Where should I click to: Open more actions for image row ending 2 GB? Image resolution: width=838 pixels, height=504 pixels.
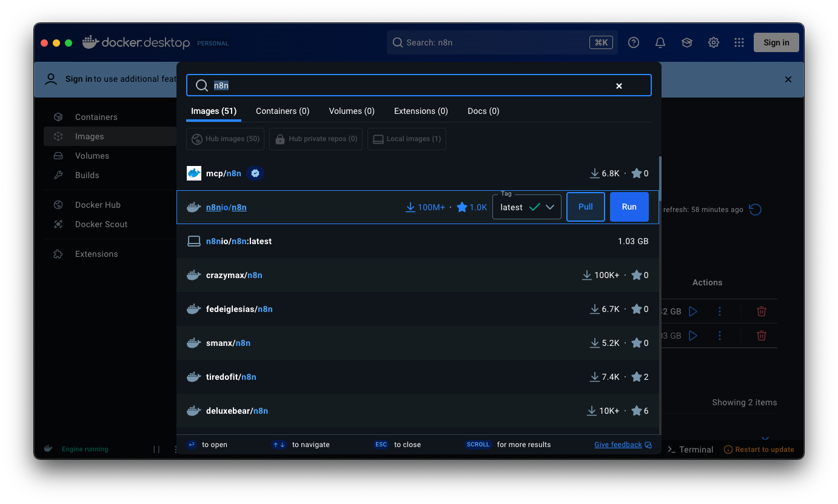(720, 311)
